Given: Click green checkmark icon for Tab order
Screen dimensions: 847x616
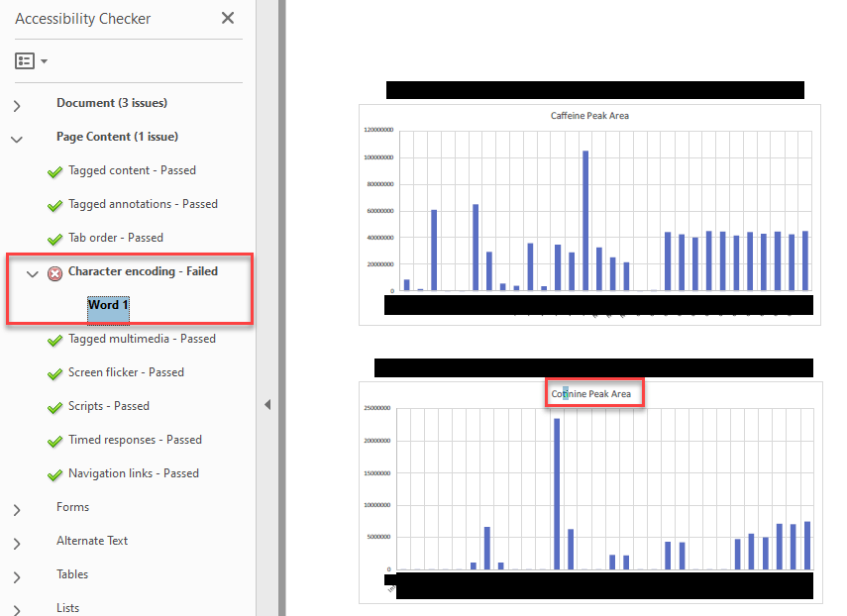Looking at the screenshot, I should click(x=54, y=240).
